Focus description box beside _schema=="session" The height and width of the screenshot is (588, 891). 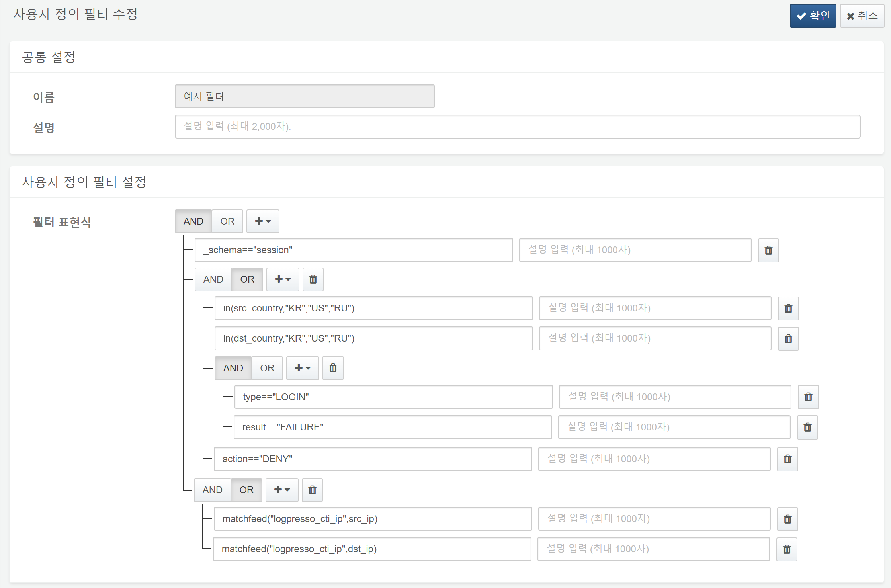point(635,250)
